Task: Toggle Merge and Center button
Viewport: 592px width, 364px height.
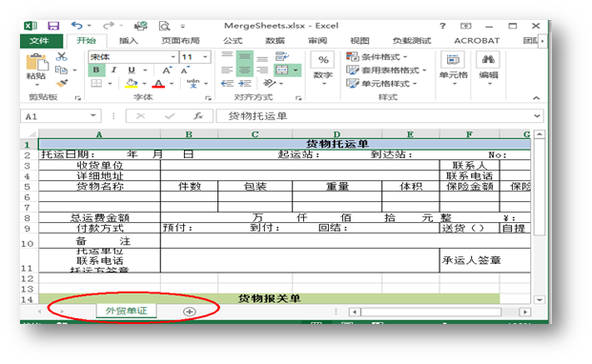Action: tap(282, 71)
